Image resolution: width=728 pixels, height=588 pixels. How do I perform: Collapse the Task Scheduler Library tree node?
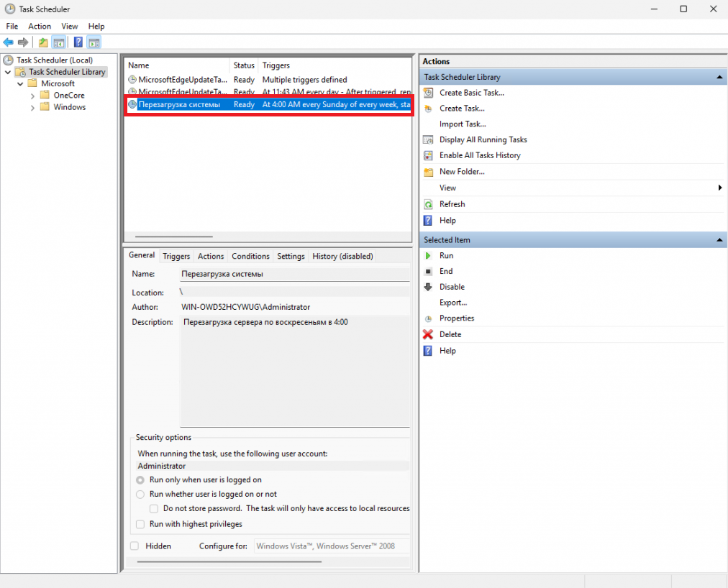click(x=8, y=72)
